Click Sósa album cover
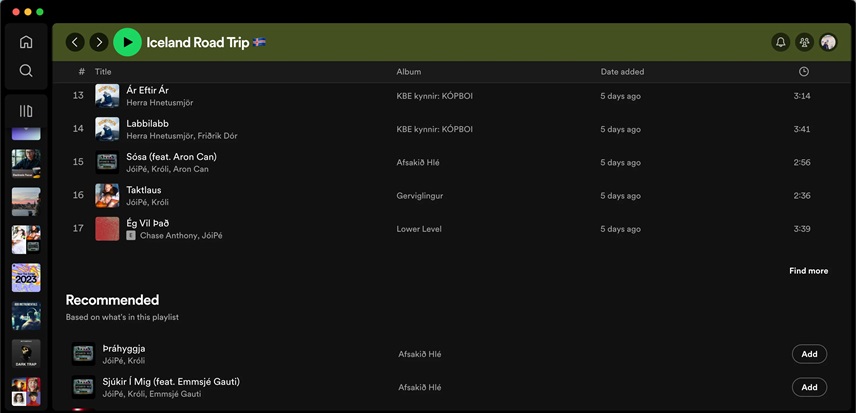 pos(107,162)
